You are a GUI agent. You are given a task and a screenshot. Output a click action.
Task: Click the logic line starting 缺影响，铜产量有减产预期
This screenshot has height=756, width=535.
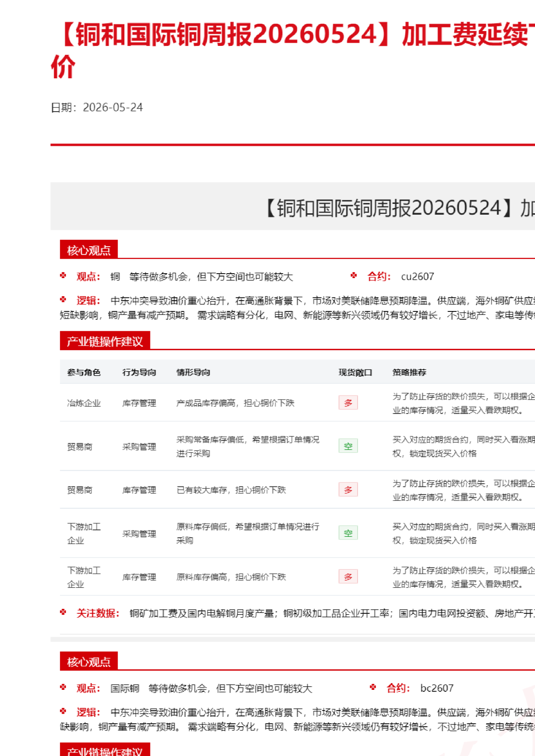click(x=297, y=727)
